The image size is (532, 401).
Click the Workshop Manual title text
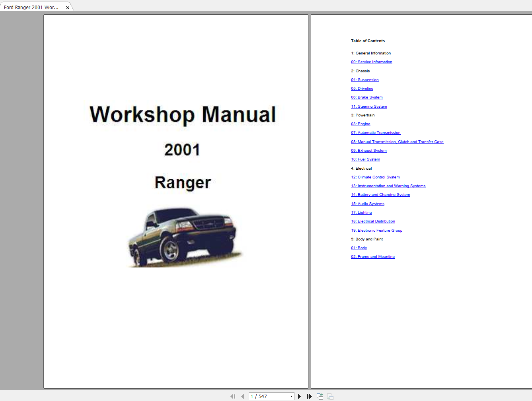click(x=183, y=115)
